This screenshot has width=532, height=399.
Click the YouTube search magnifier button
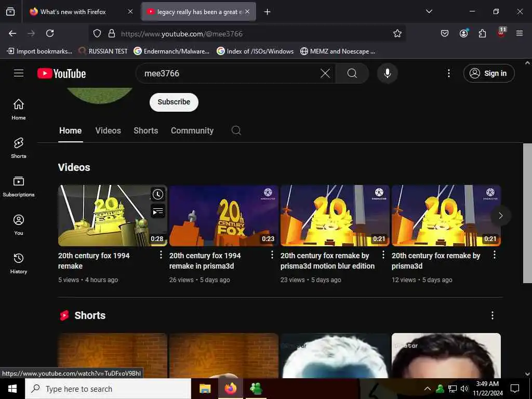pos(352,73)
